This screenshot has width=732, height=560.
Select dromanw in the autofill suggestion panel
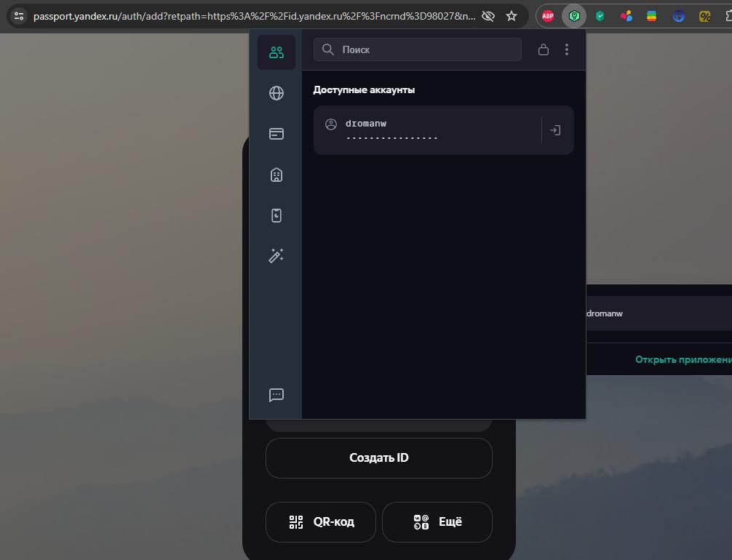[x=659, y=313]
